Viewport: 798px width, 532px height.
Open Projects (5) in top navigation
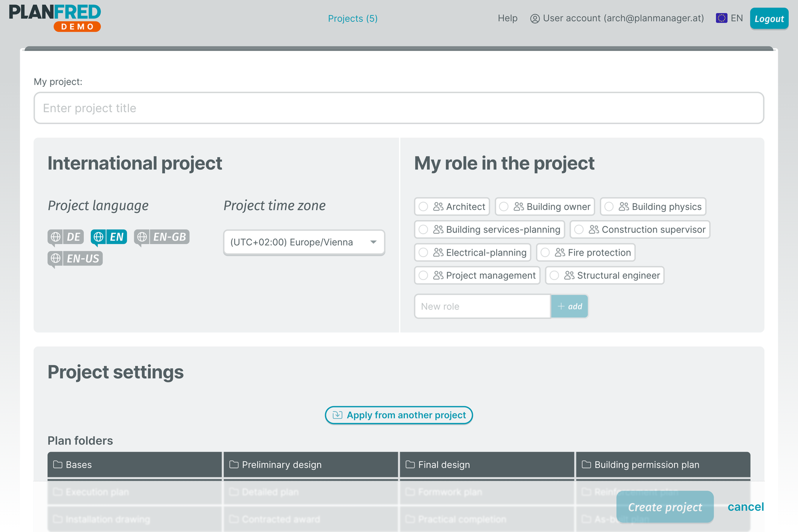(353, 19)
